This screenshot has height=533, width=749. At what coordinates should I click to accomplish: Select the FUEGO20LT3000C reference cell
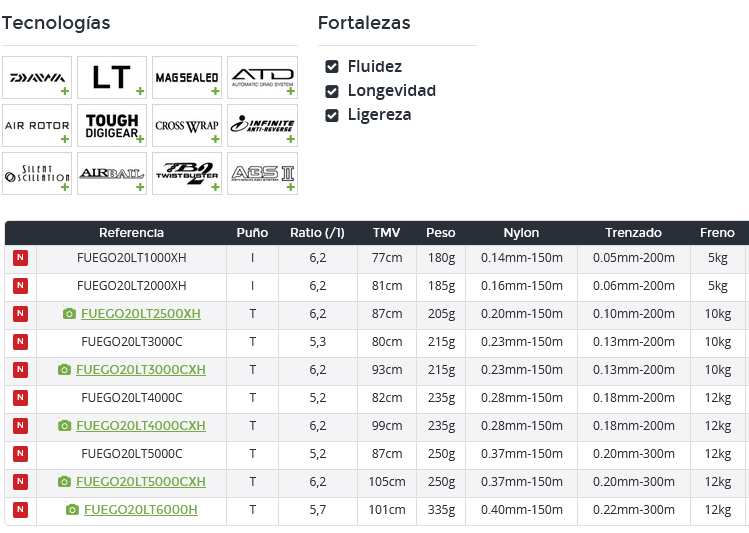pos(131,341)
